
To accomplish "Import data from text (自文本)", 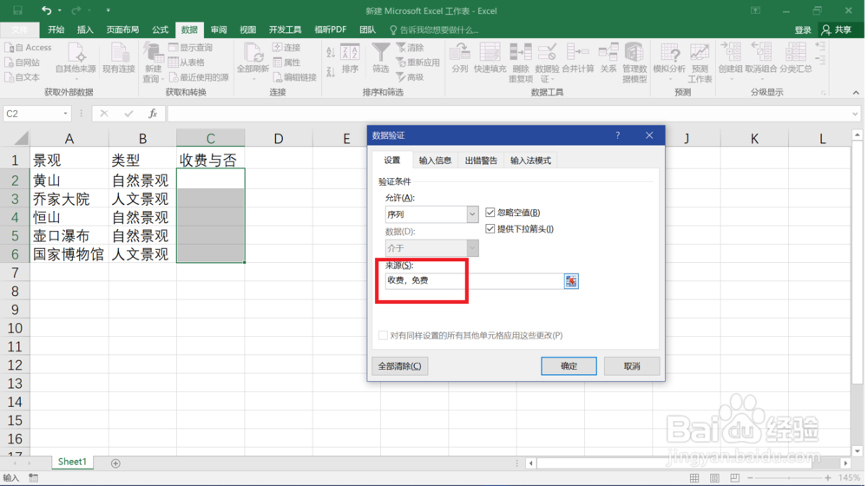I will coord(23,77).
